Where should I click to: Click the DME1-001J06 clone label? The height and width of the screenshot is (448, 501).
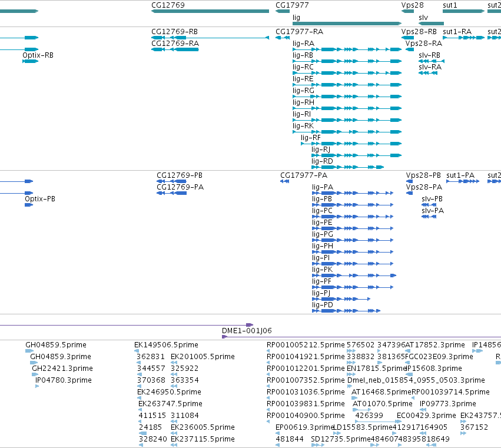point(247,331)
